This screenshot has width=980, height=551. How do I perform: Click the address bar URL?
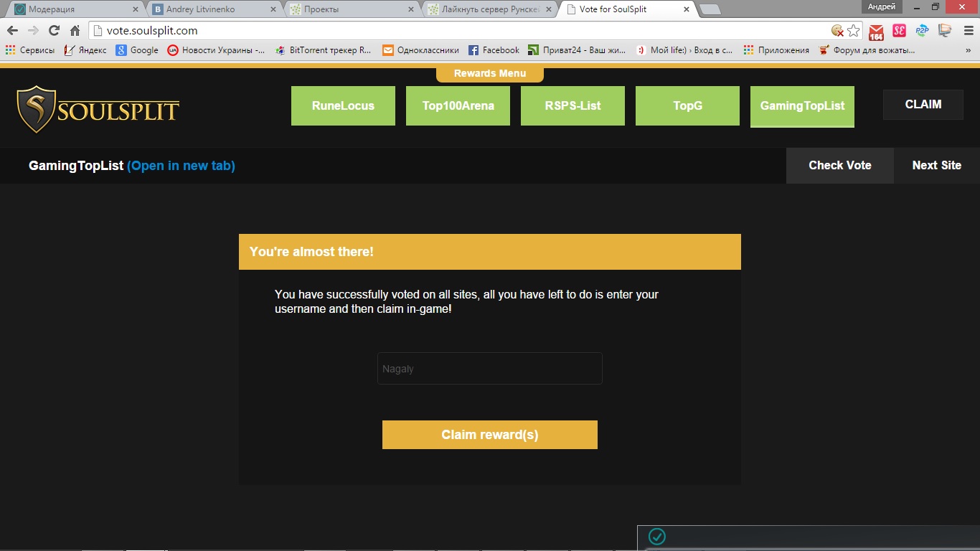click(x=152, y=31)
